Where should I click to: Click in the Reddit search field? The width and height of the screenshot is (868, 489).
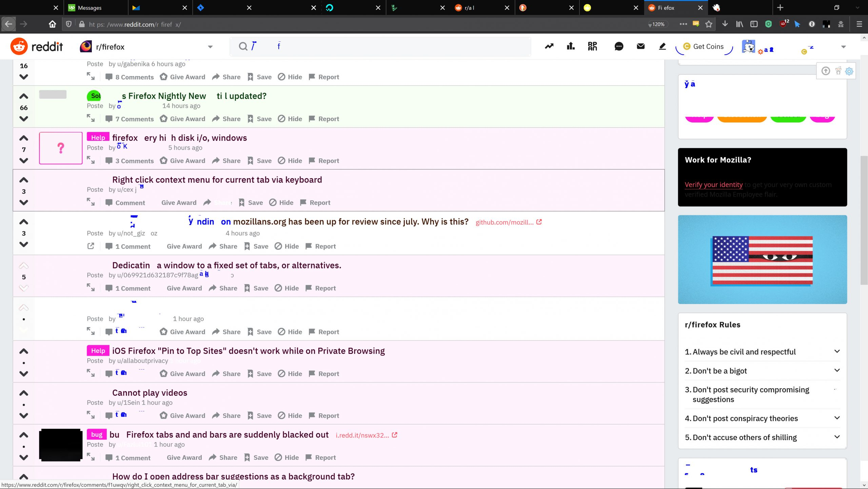[x=380, y=46]
